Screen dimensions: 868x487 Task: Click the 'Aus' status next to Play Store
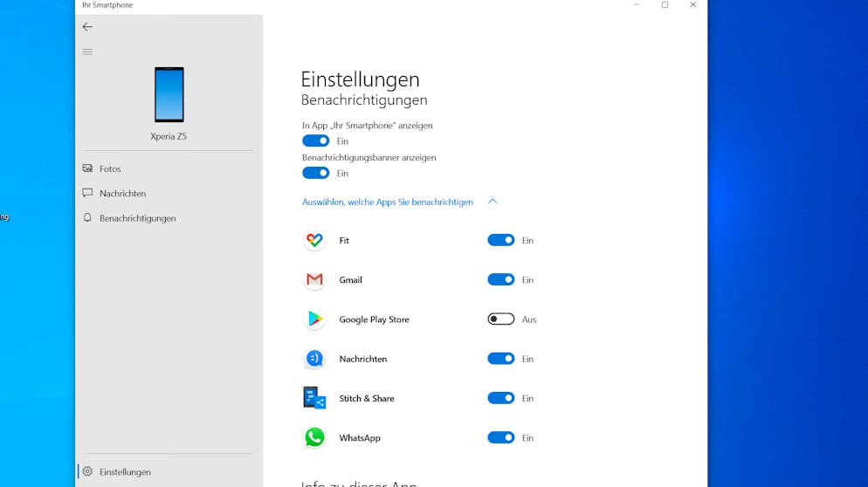(529, 319)
